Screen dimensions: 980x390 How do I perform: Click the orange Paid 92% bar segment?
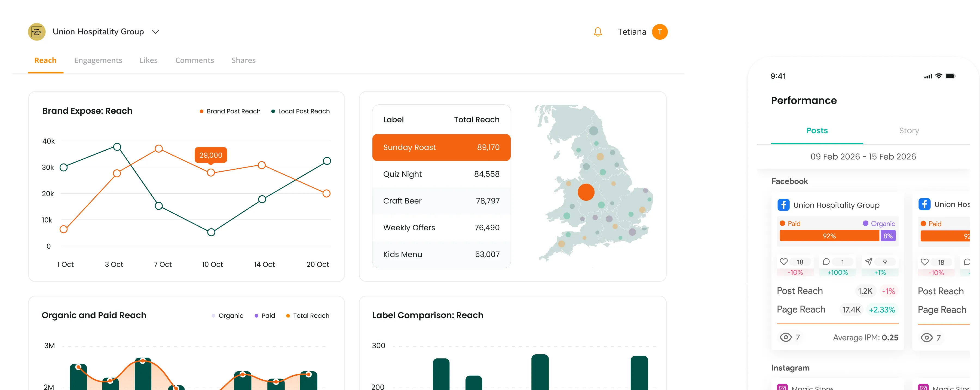[829, 236]
